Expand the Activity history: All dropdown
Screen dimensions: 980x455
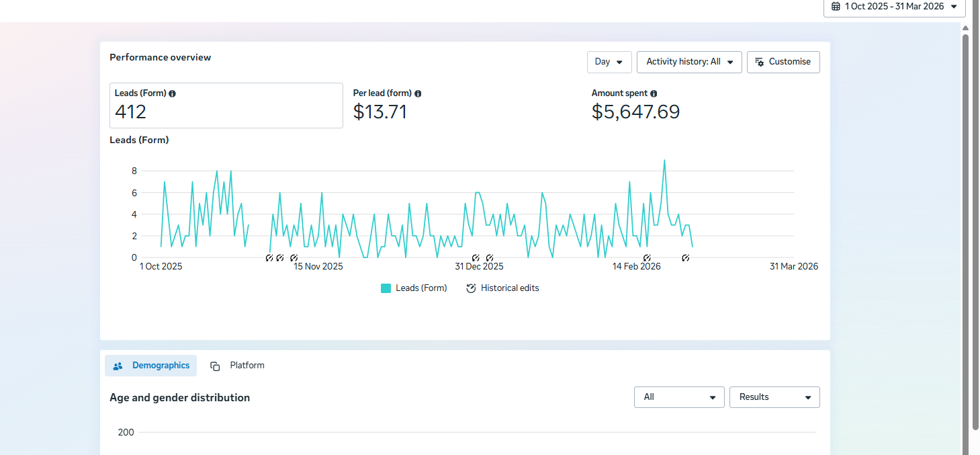[689, 62]
